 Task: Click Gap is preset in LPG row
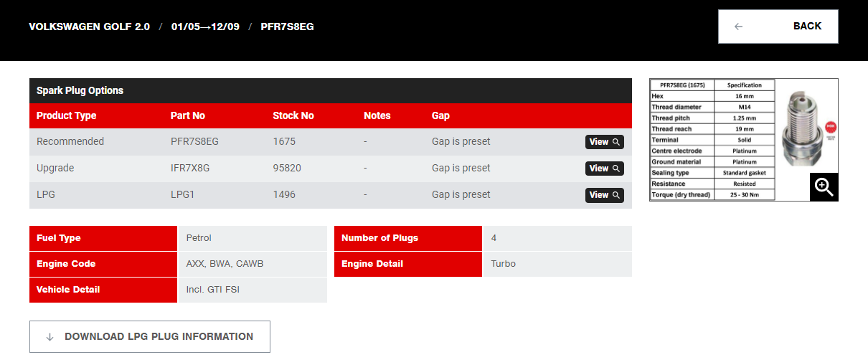pyautogui.click(x=461, y=194)
